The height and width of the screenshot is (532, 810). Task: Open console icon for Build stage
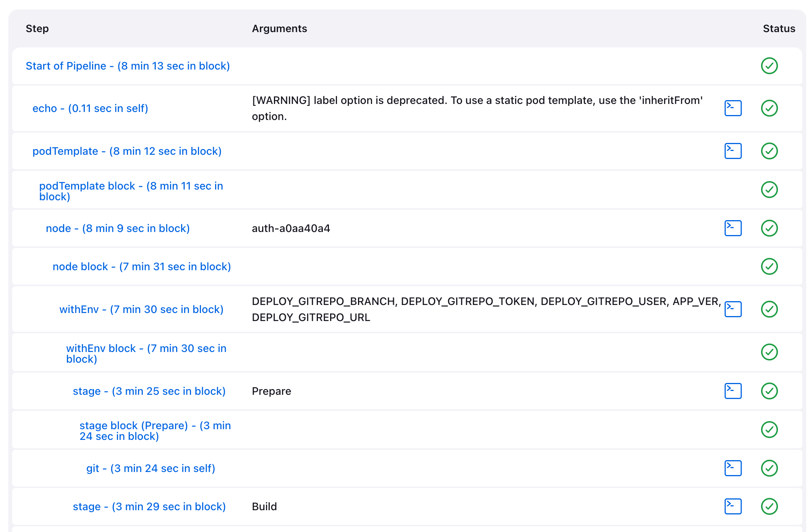pos(733,506)
